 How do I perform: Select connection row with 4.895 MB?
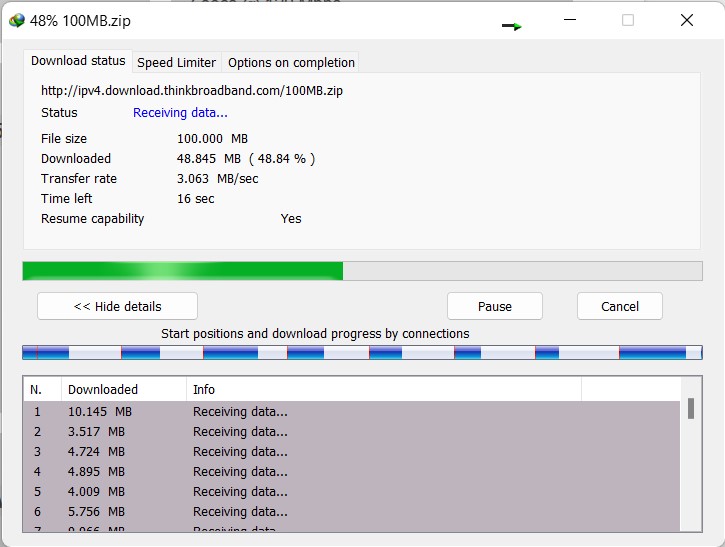pyautogui.click(x=352, y=472)
